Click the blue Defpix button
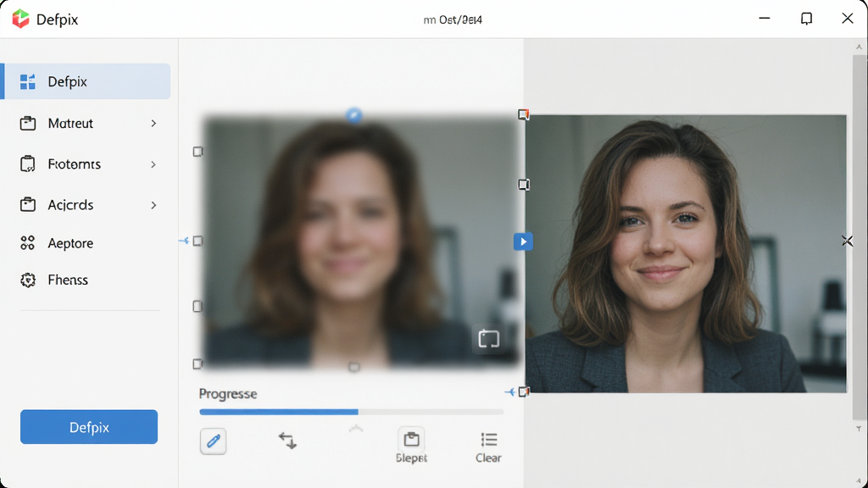 coord(89,427)
